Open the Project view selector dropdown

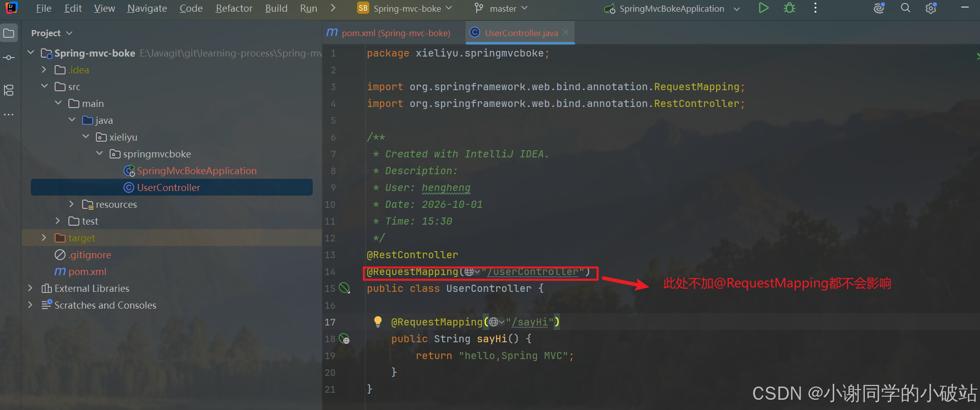[52, 33]
